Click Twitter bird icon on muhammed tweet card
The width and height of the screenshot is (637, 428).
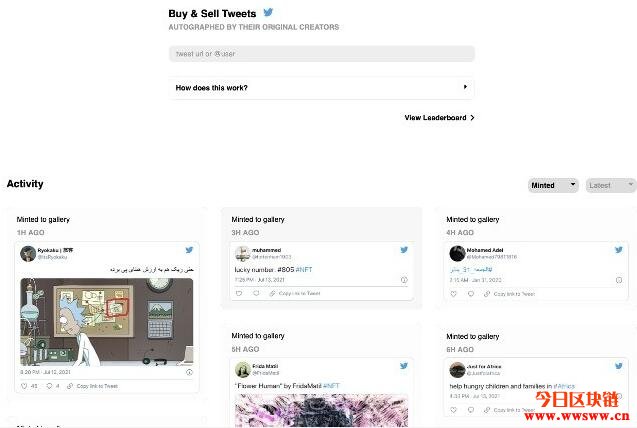click(404, 250)
